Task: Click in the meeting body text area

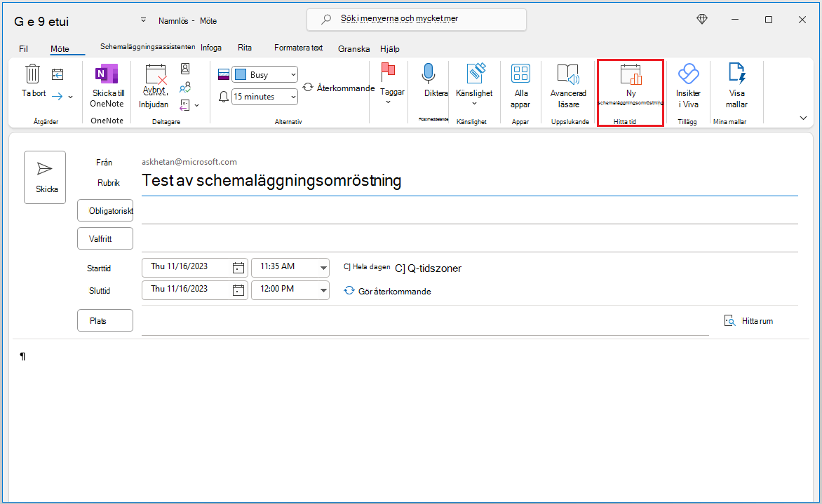Action: click(x=411, y=422)
